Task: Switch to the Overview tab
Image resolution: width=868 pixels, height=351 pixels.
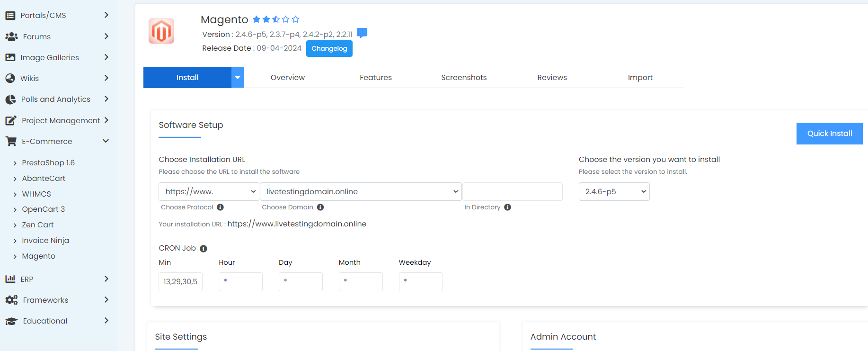Action: 288,77
